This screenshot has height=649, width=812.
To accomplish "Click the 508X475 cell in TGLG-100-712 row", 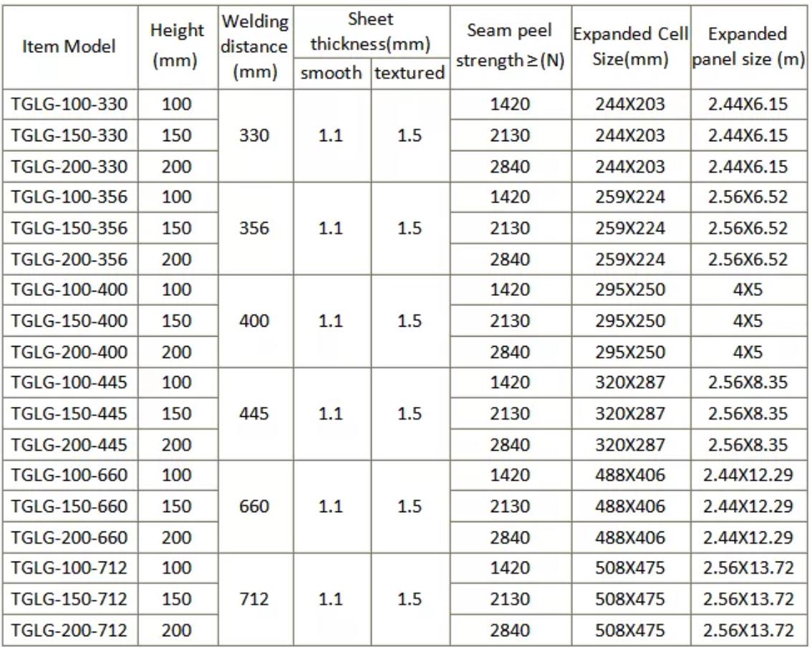I will pos(631,568).
